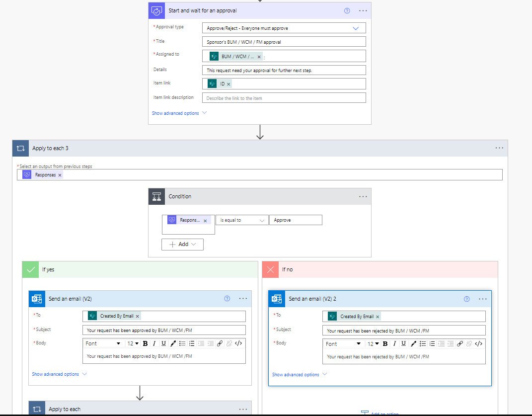Remove the Respons... token in the Condition

205,221
